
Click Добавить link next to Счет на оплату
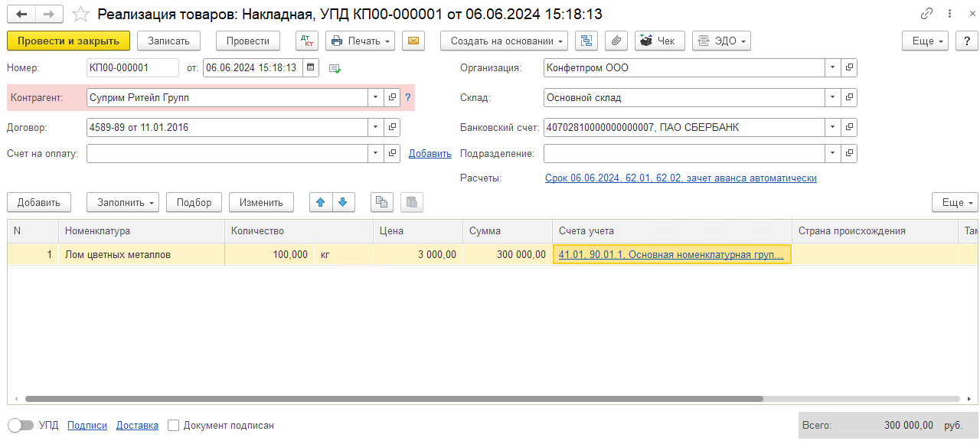(430, 153)
